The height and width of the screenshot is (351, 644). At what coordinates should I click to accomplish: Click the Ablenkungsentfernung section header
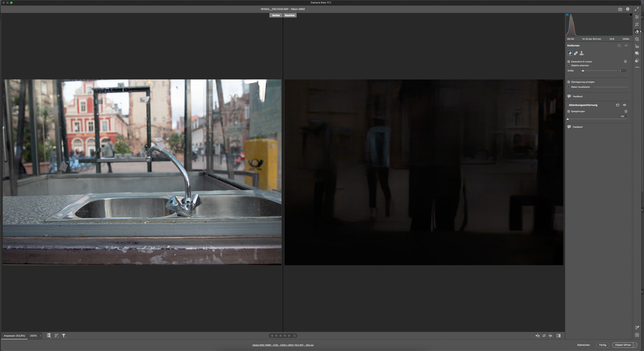[x=583, y=105]
